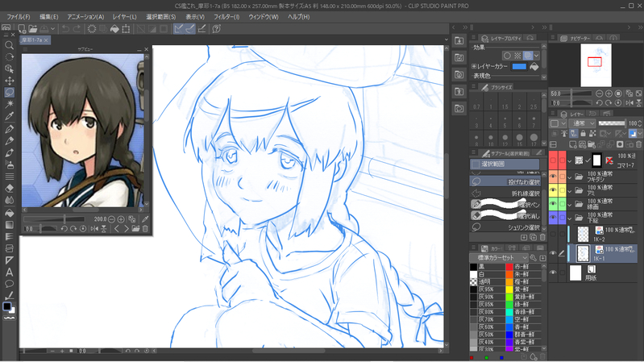
Task: Show the 1K-2 layer
Action: 553,234
